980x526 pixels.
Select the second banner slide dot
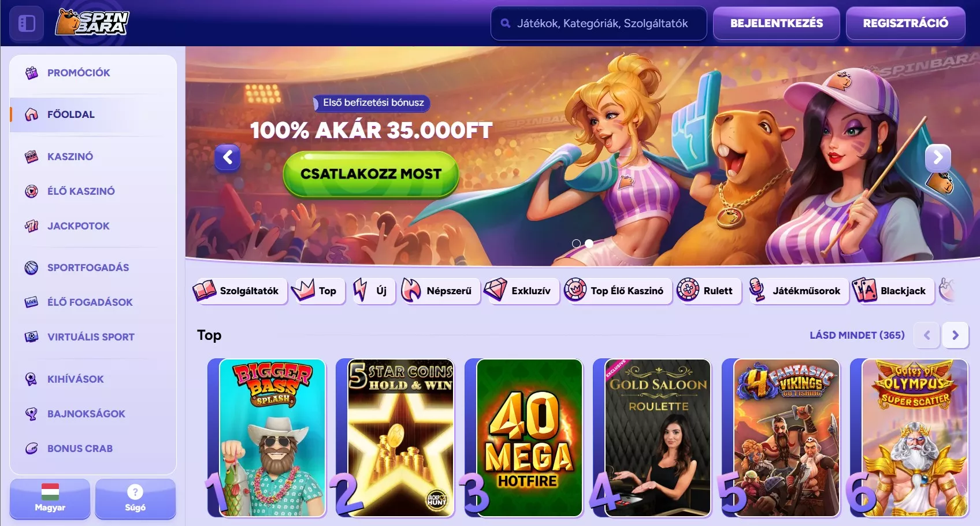pos(589,244)
